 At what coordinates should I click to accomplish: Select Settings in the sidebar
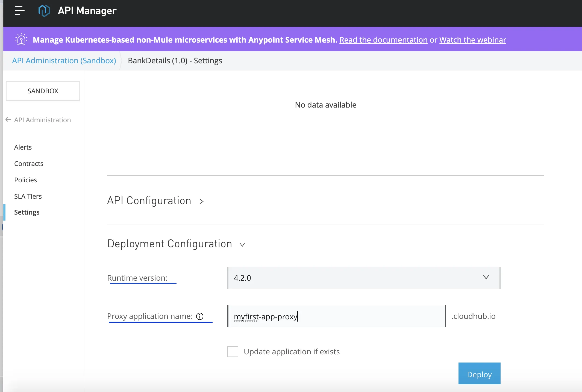27,212
